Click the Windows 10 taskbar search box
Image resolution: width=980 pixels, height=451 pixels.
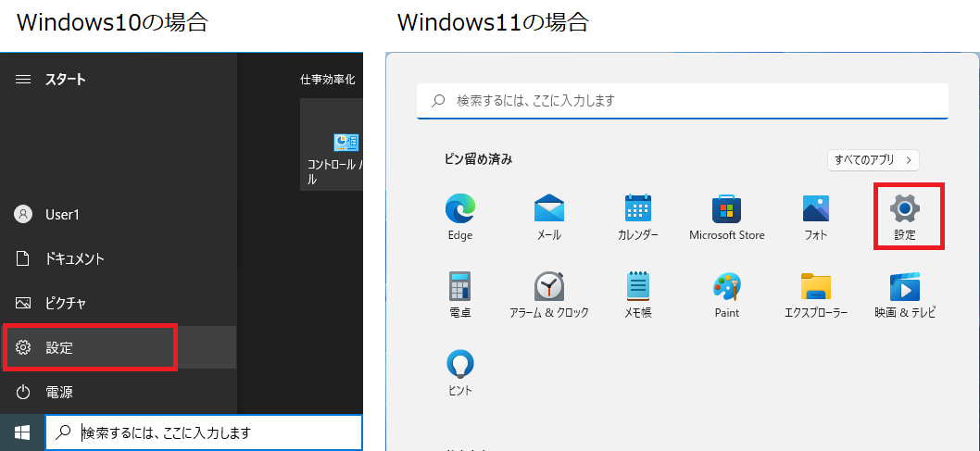click(204, 432)
